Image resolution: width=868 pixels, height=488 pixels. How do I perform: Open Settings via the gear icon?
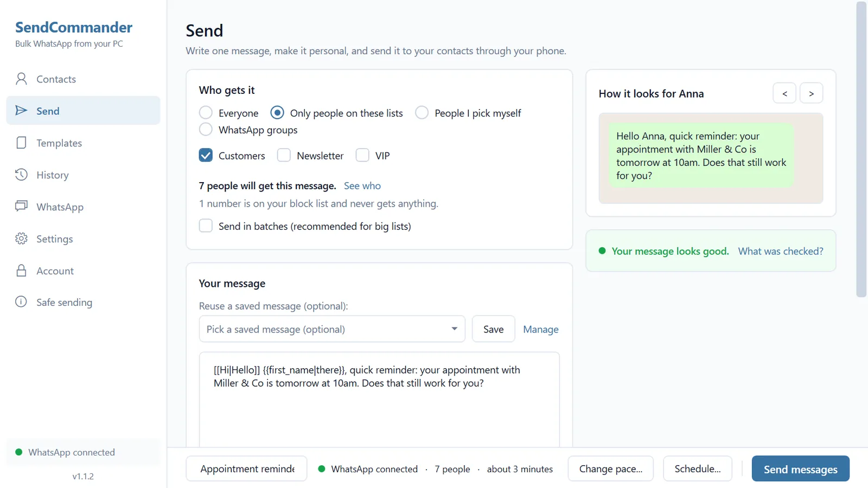tap(21, 239)
